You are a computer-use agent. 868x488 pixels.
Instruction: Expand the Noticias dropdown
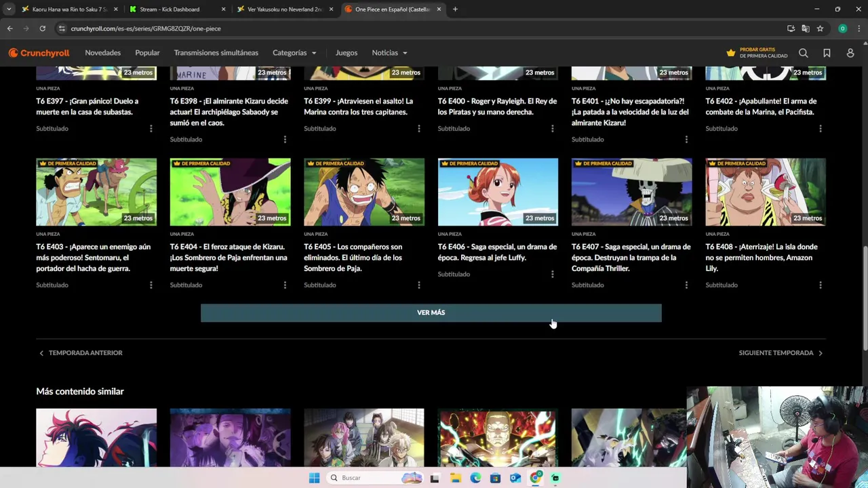(389, 53)
